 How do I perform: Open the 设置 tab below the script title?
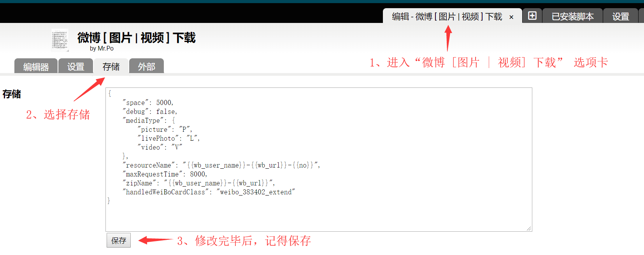click(75, 66)
